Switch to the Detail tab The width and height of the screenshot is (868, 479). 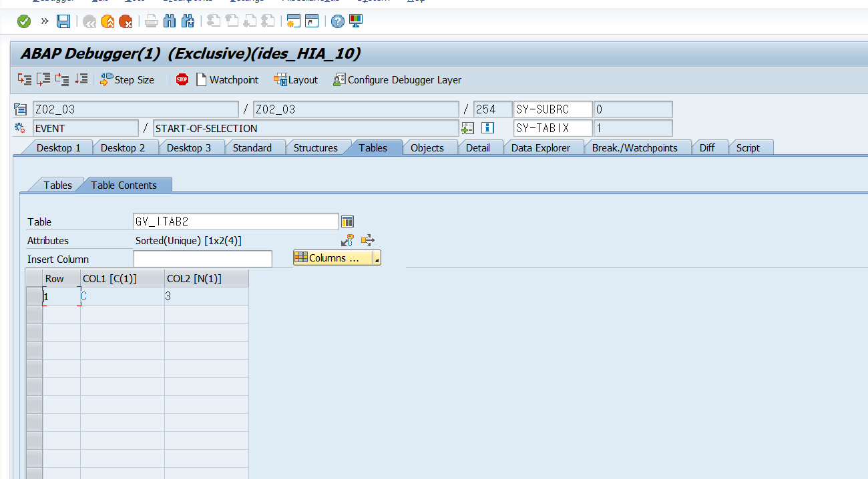(478, 147)
